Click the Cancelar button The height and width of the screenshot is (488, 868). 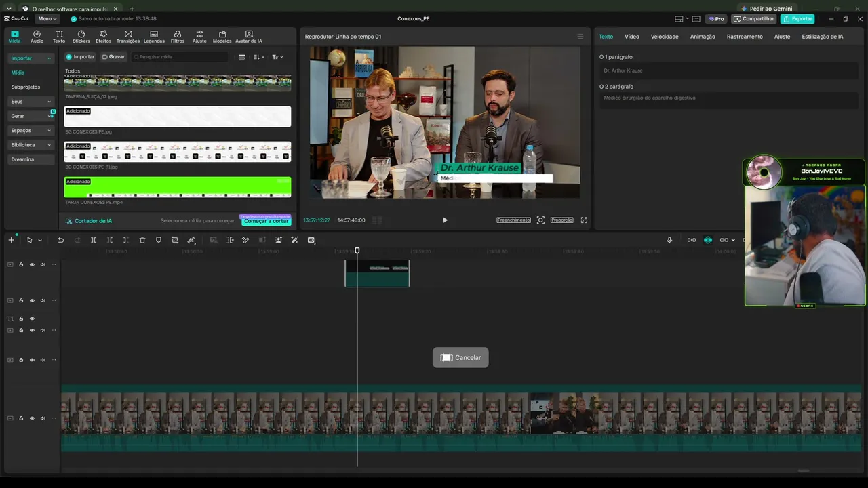460,358
